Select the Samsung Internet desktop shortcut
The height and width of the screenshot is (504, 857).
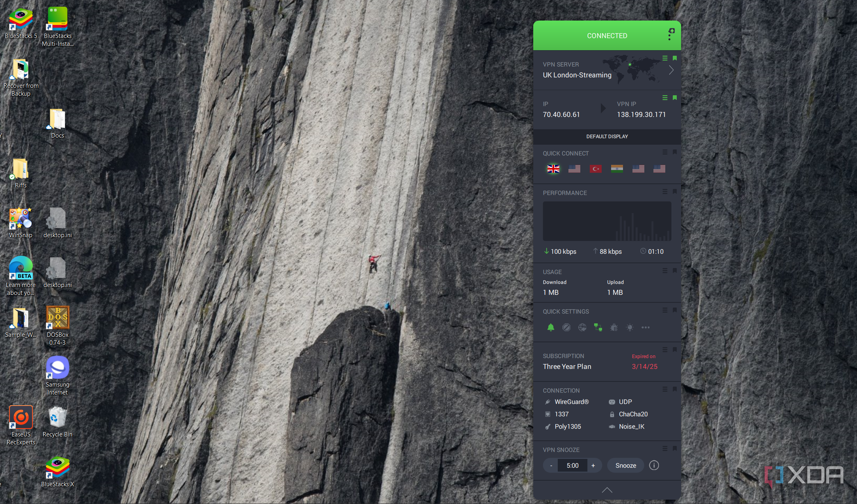pos(58,376)
